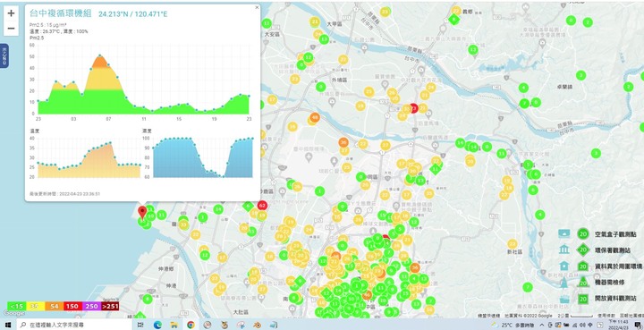644x330 pixels.
Task: Click the coordinates 24.213°N / 120.471°E
Action: point(132,14)
